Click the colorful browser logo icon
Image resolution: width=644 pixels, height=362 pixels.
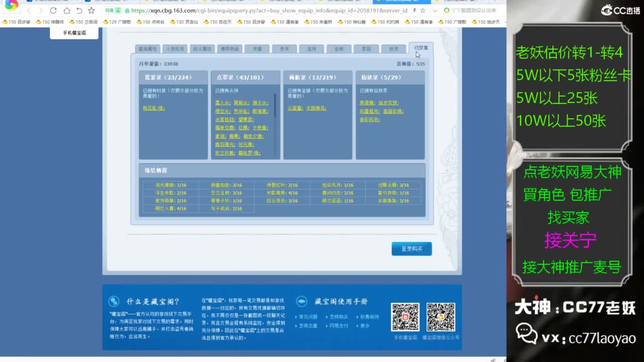click(11, 5)
